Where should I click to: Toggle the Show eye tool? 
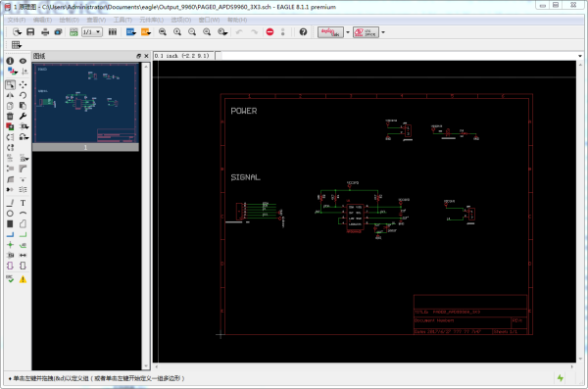coord(23,61)
